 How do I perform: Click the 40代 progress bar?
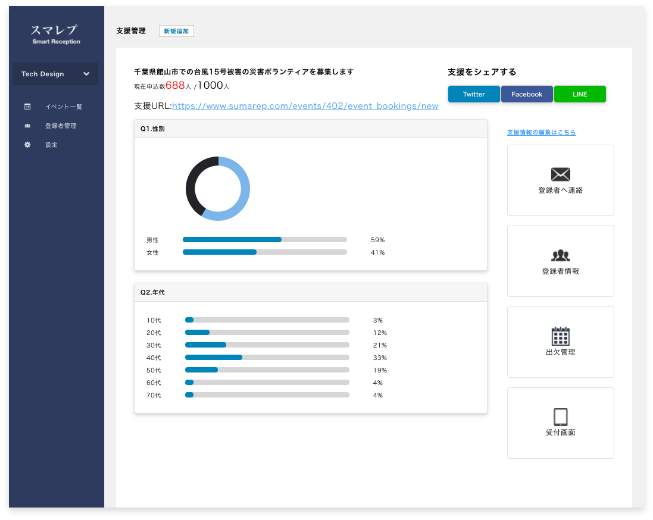point(267,357)
